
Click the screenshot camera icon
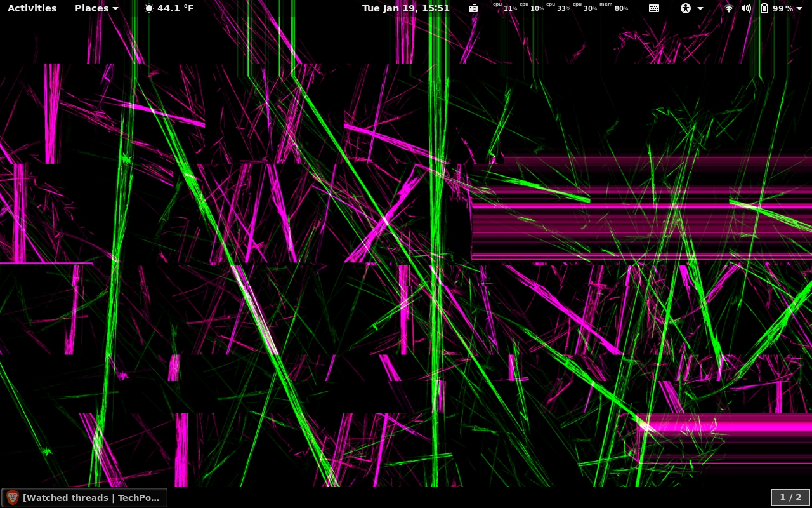(473, 8)
